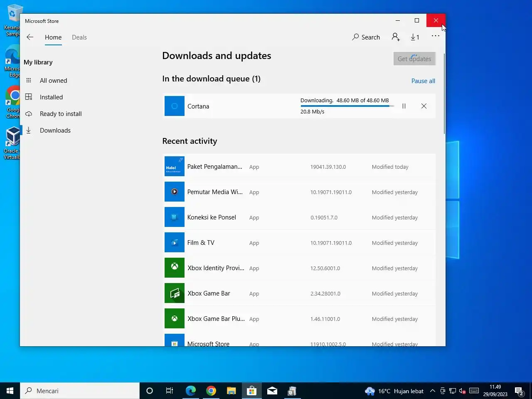Open the downloads indicator showing 1
This screenshot has width=532, height=399.
(x=415, y=37)
